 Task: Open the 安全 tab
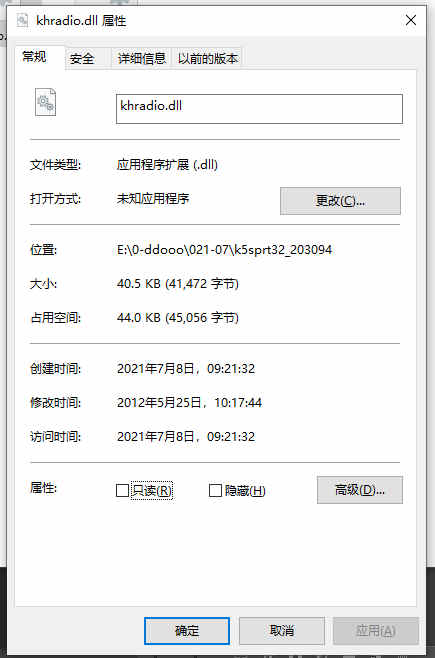82,58
